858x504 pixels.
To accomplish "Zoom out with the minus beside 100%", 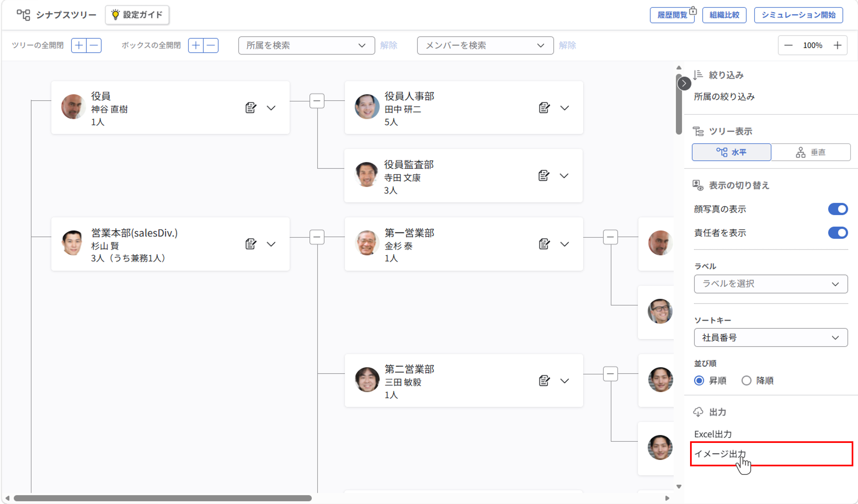I will pyautogui.click(x=788, y=45).
